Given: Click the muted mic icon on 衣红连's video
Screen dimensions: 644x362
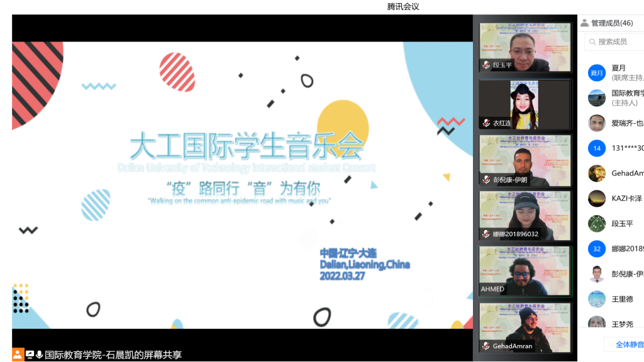Looking at the screenshot, I should tap(486, 123).
